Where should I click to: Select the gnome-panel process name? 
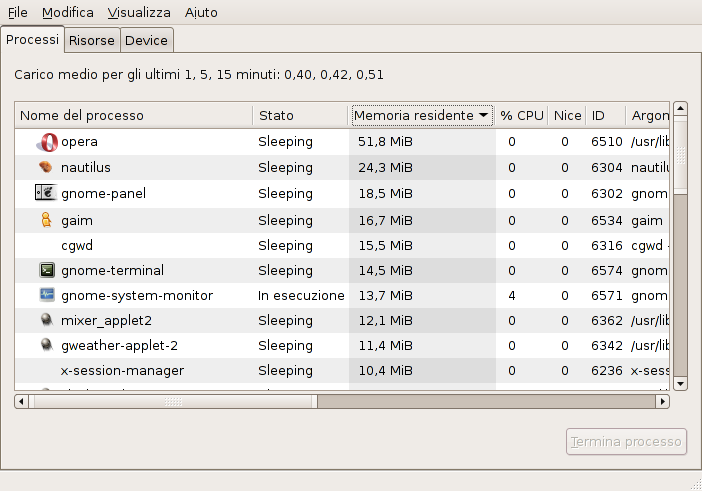click(103, 193)
